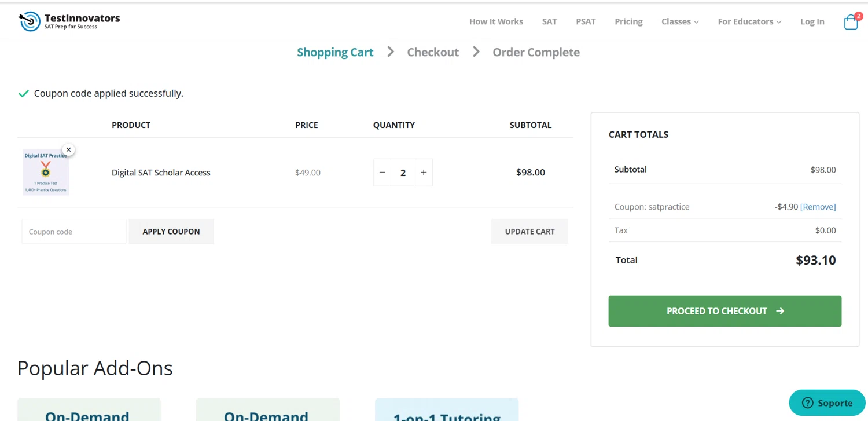The image size is (868, 421).
Task: Click the CART TOTALS heading
Action: click(638, 134)
